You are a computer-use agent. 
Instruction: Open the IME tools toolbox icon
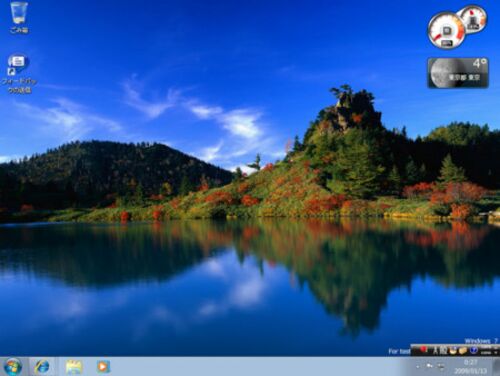463,350
